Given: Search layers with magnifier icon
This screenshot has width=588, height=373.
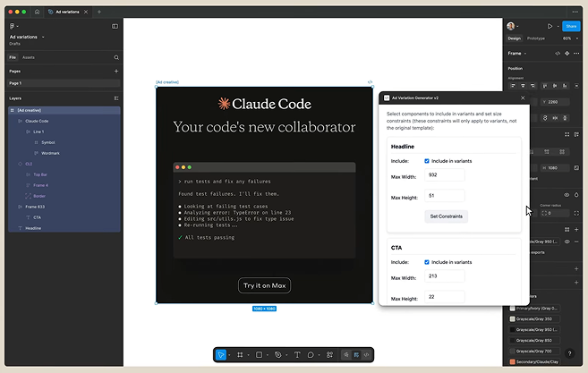Looking at the screenshot, I should (116, 57).
